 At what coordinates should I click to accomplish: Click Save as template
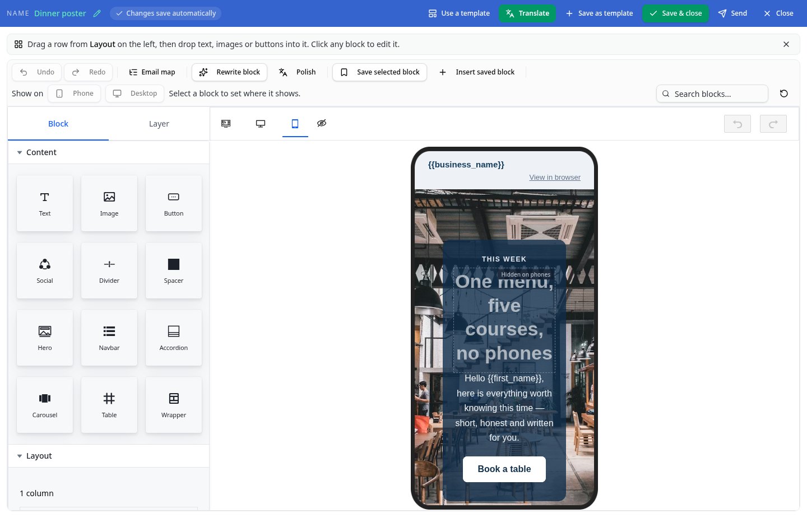[599, 13]
